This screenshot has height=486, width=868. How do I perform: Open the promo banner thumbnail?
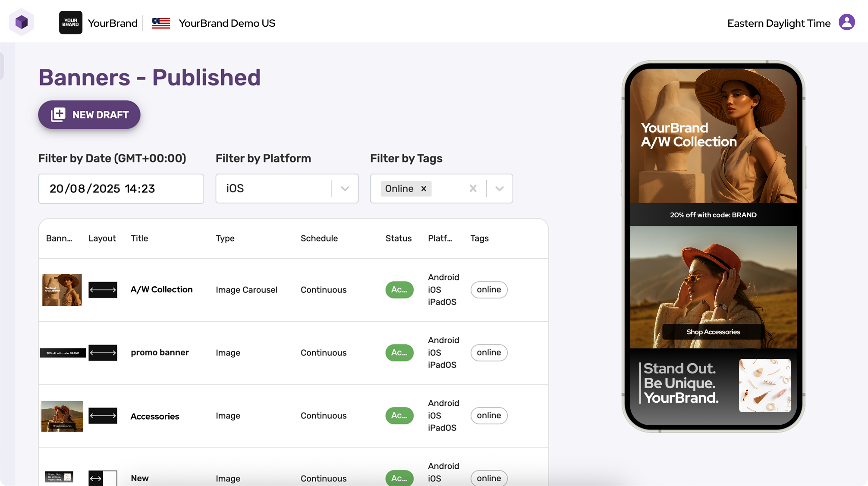click(63, 353)
